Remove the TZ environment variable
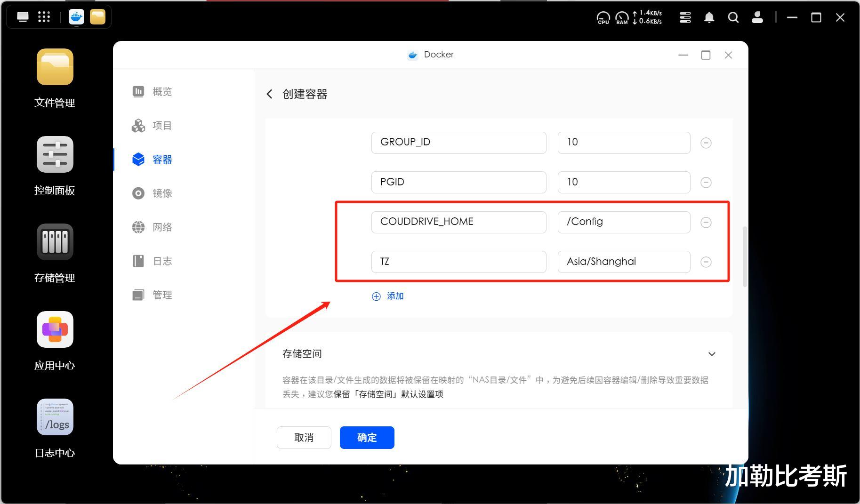This screenshot has height=504, width=860. [x=706, y=262]
